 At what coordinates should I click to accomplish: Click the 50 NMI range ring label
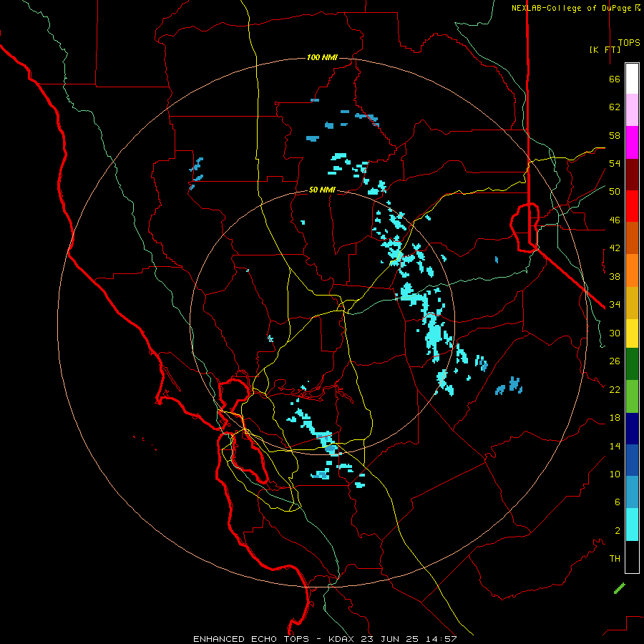coord(322,190)
